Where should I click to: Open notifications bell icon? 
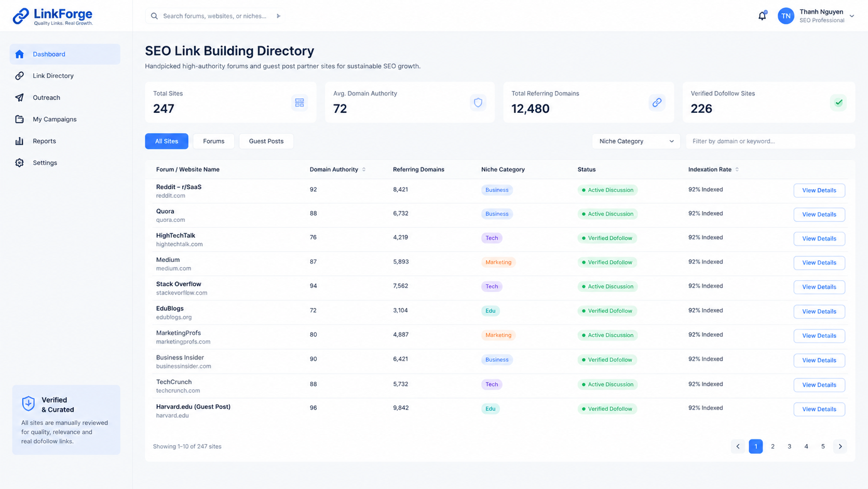tap(762, 16)
